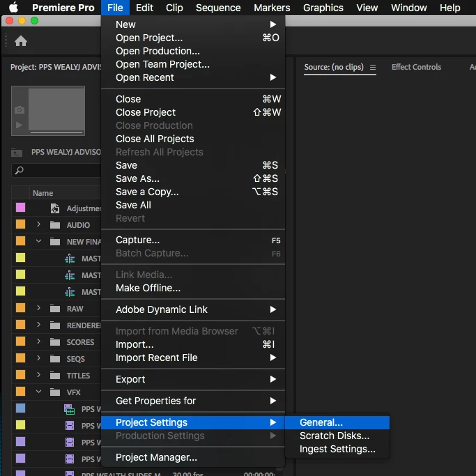Expand the TITLES bin
Screen dimensions: 476x476
click(38, 375)
